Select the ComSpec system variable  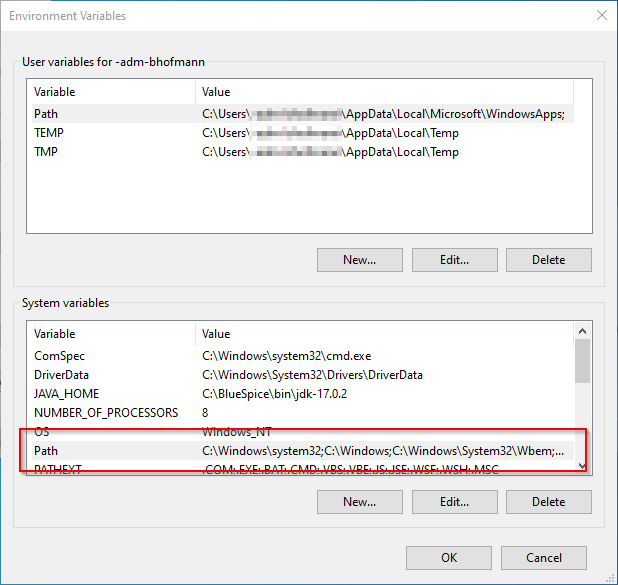coord(59,356)
